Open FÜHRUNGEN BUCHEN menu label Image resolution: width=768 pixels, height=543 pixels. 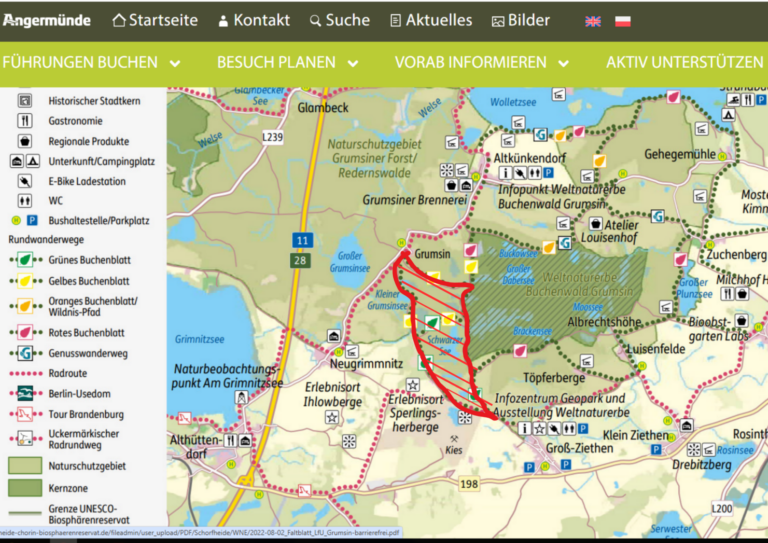(80, 62)
